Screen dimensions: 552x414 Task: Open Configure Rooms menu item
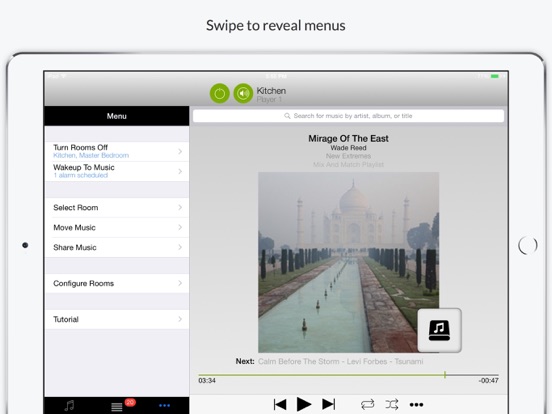click(x=117, y=283)
